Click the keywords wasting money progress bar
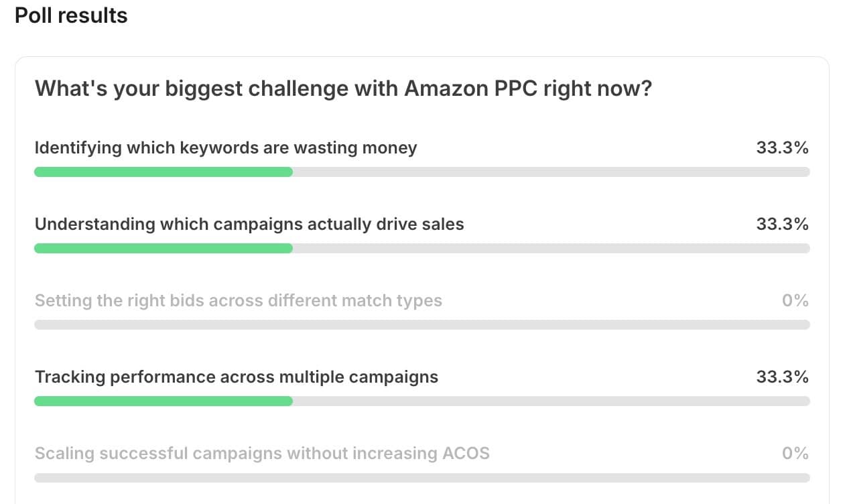 tap(422, 172)
